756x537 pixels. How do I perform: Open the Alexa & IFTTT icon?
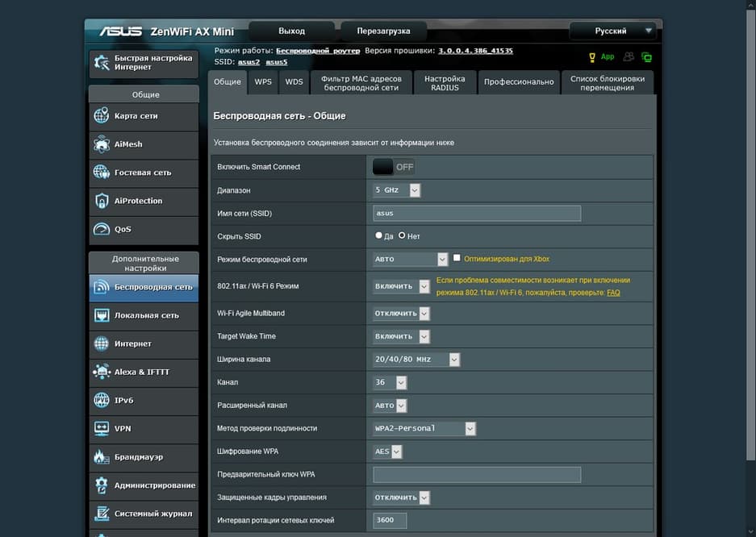coord(102,372)
